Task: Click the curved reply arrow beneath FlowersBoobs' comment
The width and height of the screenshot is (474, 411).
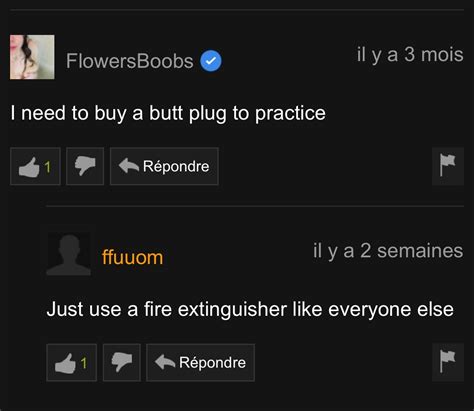Action: (129, 166)
